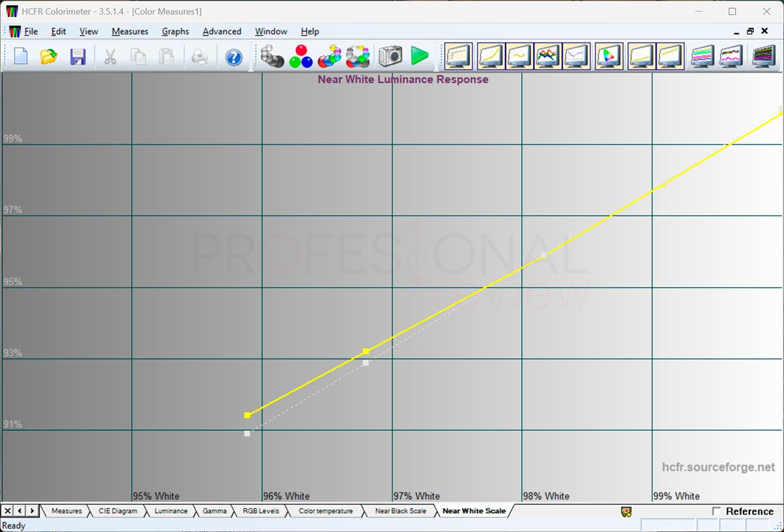The image size is (784, 532).
Task: Switch to the RGB Levels tab
Action: pyautogui.click(x=261, y=511)
